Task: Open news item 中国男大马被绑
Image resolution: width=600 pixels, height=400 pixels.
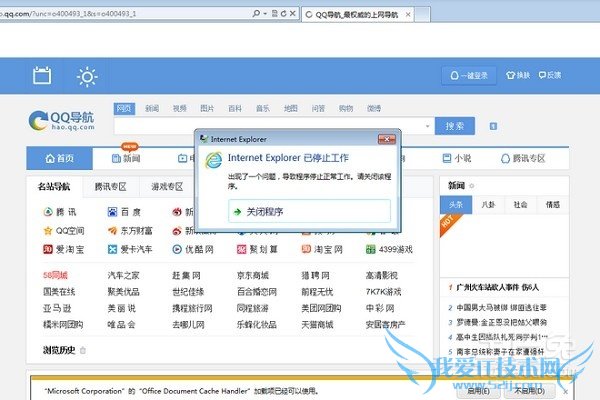Action: 502,307
